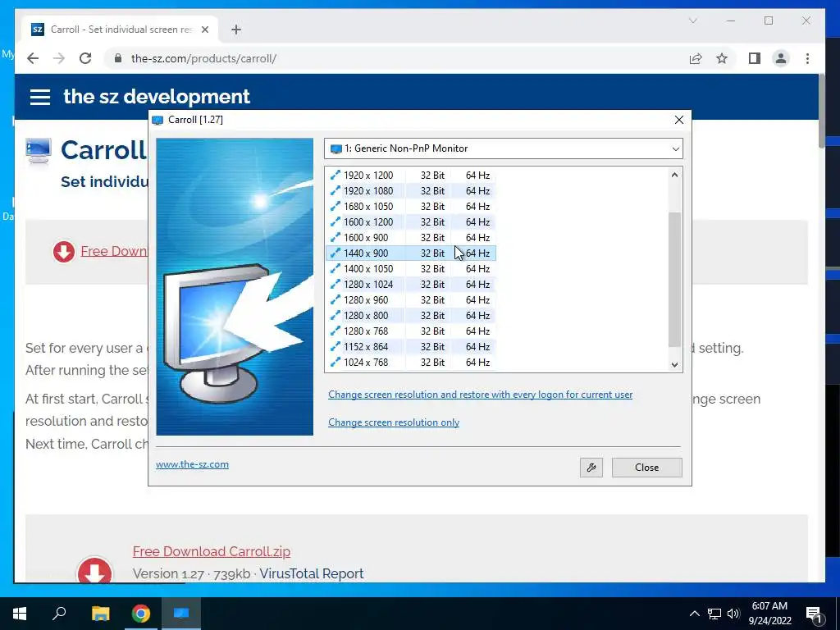The width and height of the screenshot is (840, 630).
Task: Open the volume control in tray
Action: (x=733, y=614)
